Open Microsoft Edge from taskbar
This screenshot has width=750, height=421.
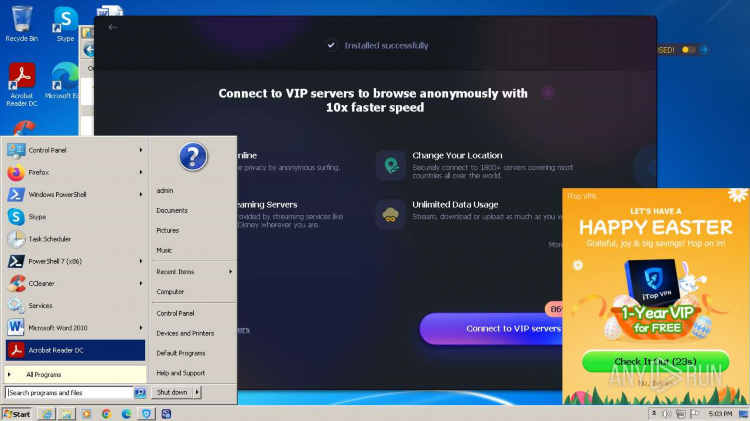click(x=126, y=414)
